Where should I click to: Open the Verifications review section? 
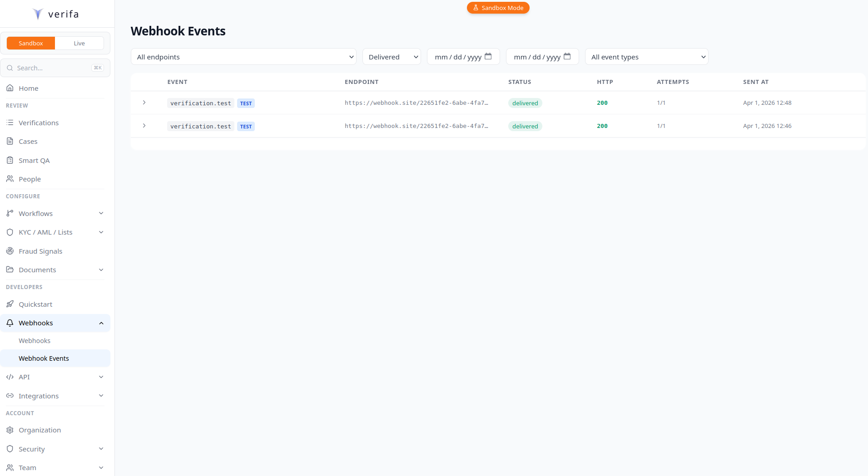tap(39, 123)
